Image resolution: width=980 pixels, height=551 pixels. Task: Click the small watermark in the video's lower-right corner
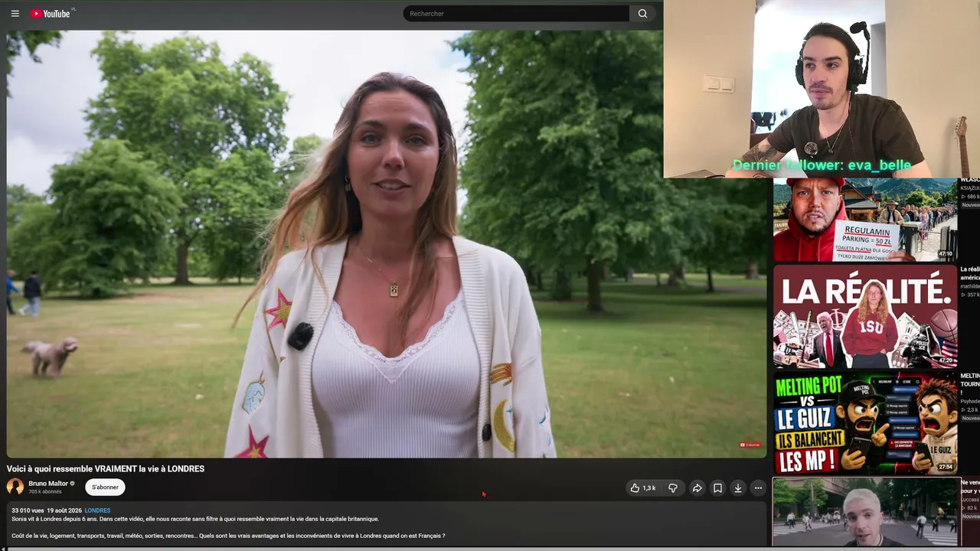[x=750, y=445]
